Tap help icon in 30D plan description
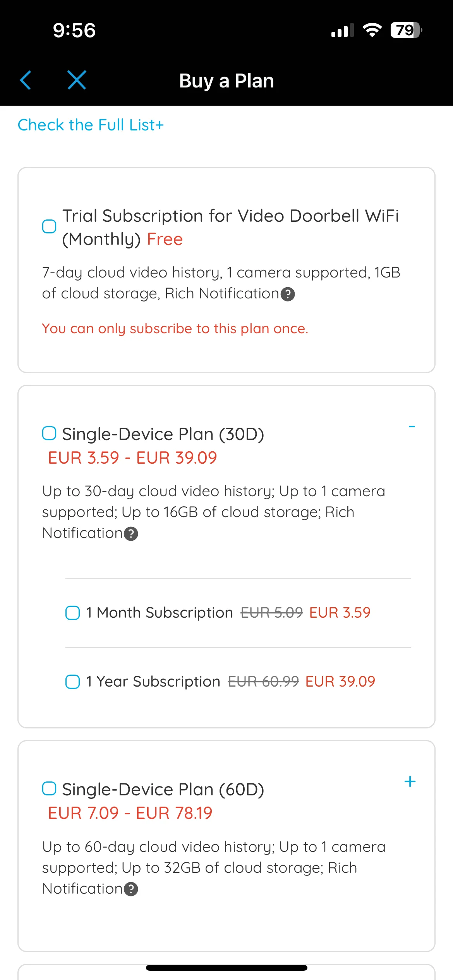The width and height of the screenshot is (453, 980). coord(131,534)
